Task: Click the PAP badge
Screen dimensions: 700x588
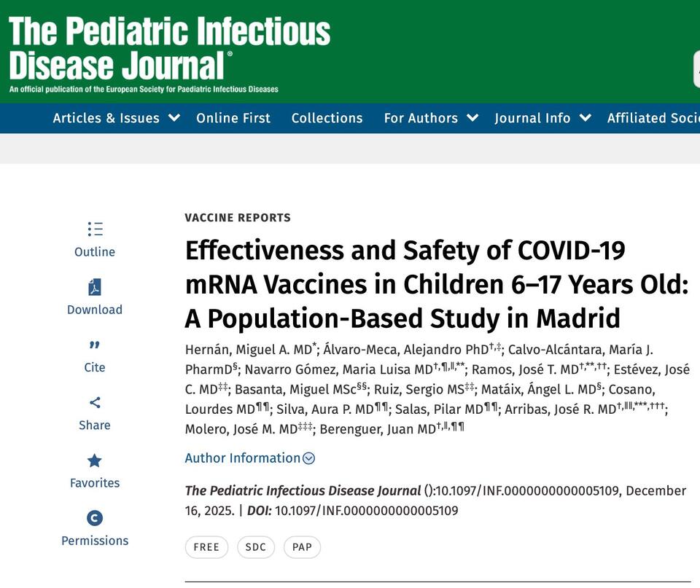Action: pyautogui.click(x=301, y=546)
